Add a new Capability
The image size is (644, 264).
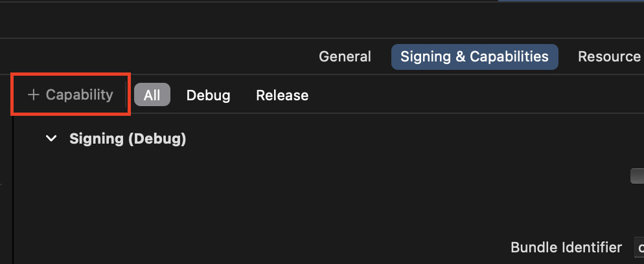(71, 95)
